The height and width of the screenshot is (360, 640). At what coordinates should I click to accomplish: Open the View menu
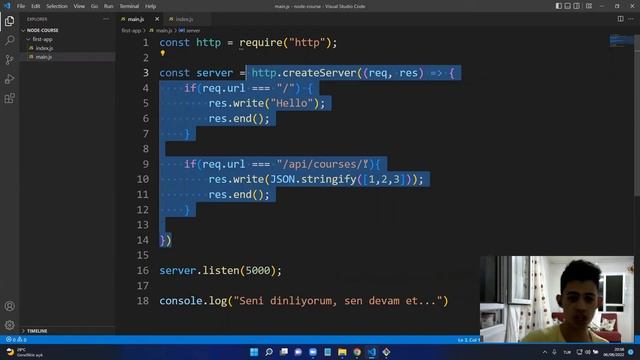point(79,6)
